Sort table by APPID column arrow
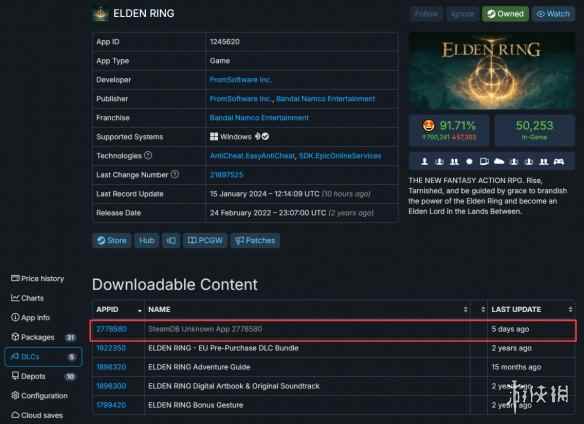Screen dimensions: 584x424 (x=140, y=310)
